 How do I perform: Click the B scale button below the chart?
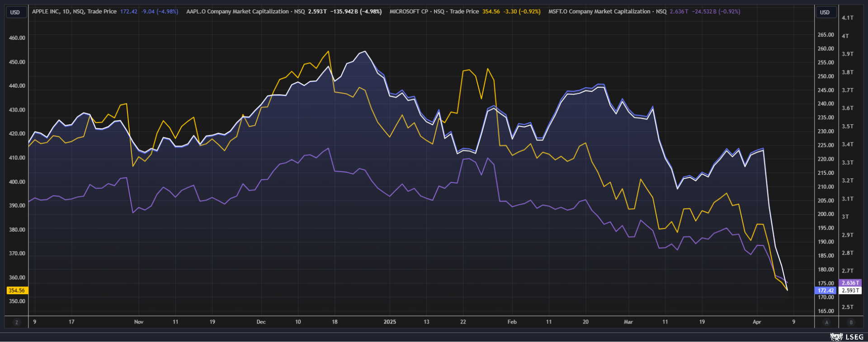click(x=851, y=322)
